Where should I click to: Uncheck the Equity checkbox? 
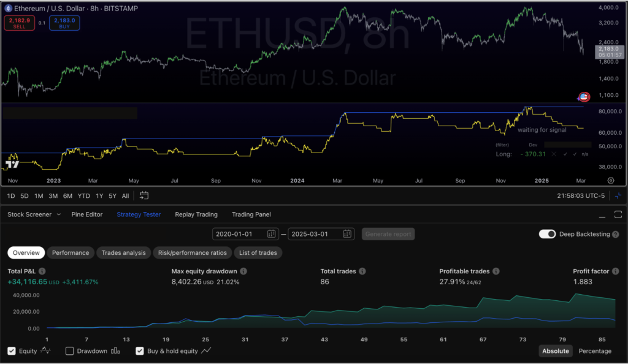[12, 351]
